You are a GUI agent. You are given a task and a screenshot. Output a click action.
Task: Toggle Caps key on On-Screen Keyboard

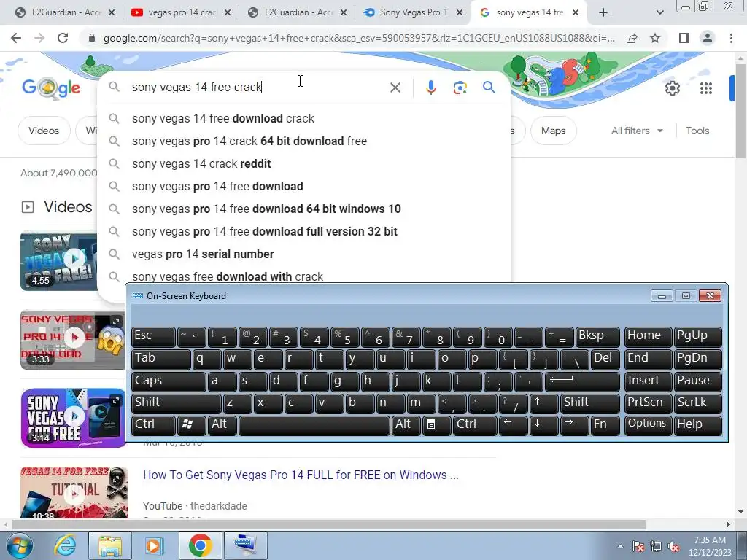point(169,381)
